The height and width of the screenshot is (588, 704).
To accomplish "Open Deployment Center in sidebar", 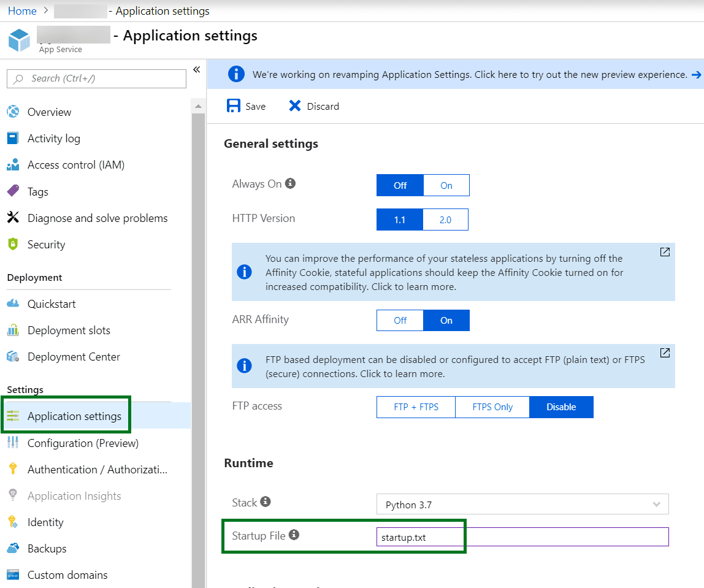I will point(74,357).
